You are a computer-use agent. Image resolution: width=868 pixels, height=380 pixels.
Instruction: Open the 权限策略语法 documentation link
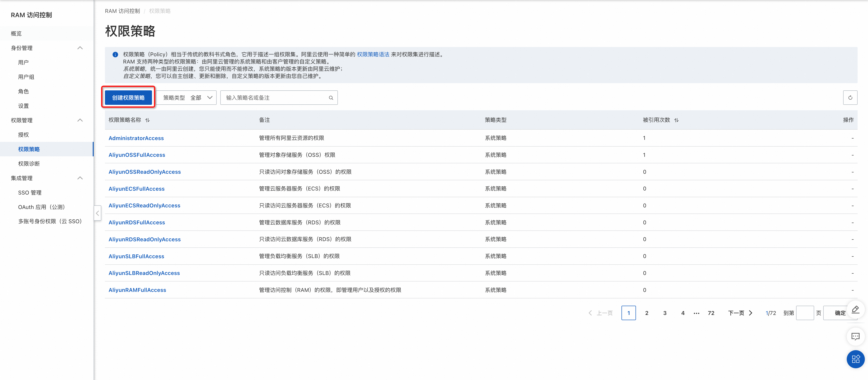click(373, 54)
